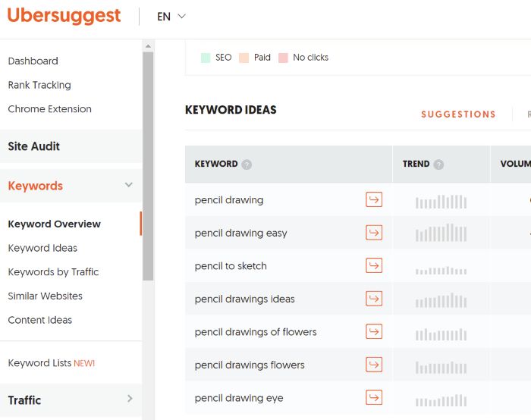531x420 pixels.
Task: Expand the Traffic sidebar section
Action: (x=130, y=398)
